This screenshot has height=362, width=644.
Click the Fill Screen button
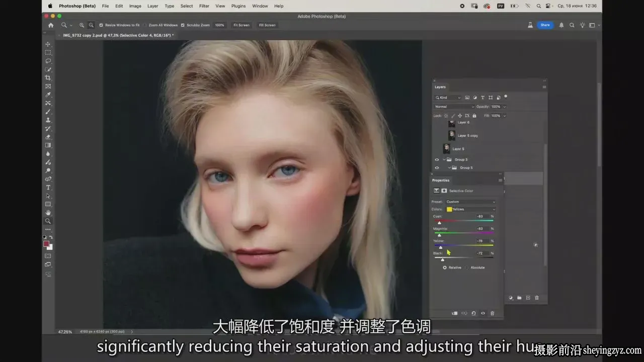coord(267,25)
